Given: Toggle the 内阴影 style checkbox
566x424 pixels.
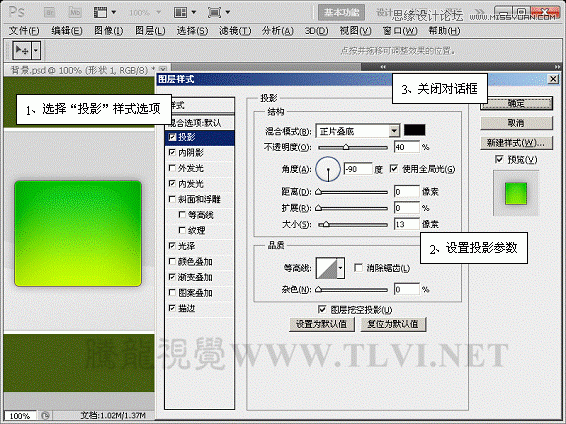Looking at the screenshot, I should point(172,153).
